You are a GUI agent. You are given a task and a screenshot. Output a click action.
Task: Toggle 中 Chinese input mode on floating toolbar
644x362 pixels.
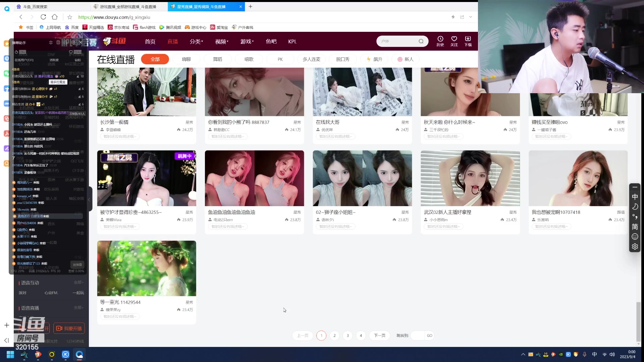click(x=635, y=197)
